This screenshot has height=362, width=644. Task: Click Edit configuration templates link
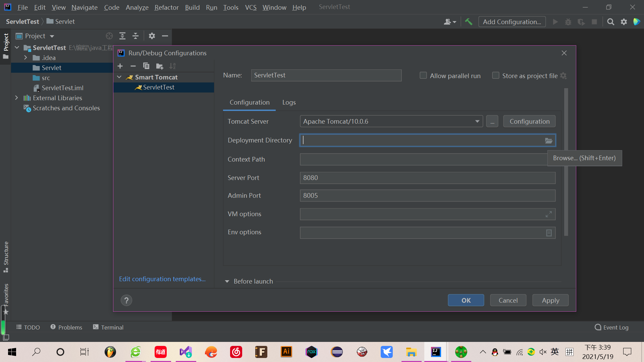pos(162,279)
